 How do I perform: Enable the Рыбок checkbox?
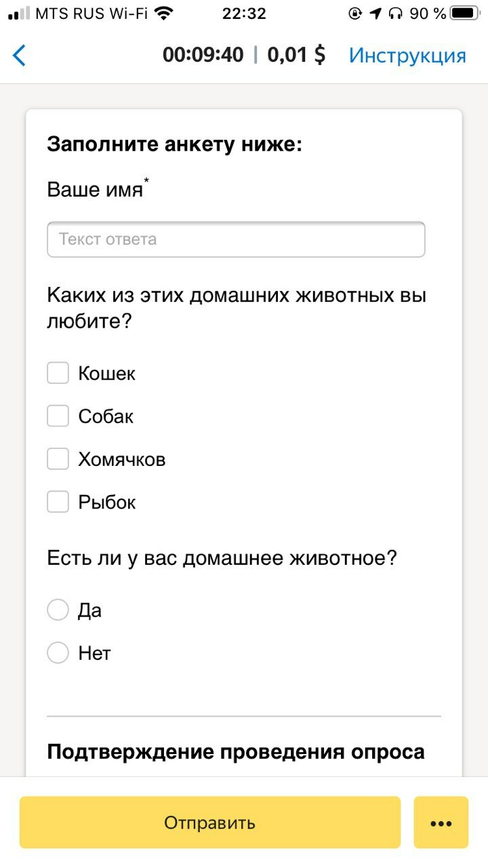tap(58, 502)
